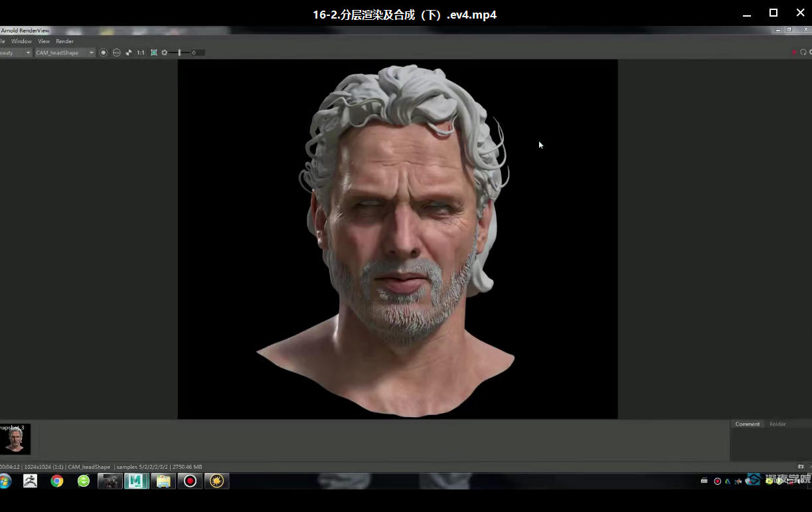Select the head snapshot thumbnail
The width and height of the screenshot is (812, 512).
coord(15,440)
